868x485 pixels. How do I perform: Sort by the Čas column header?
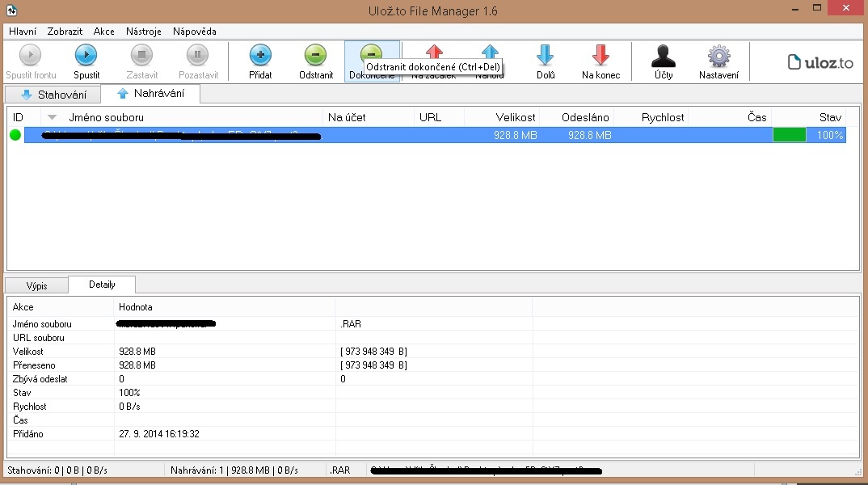coord(756,117)
